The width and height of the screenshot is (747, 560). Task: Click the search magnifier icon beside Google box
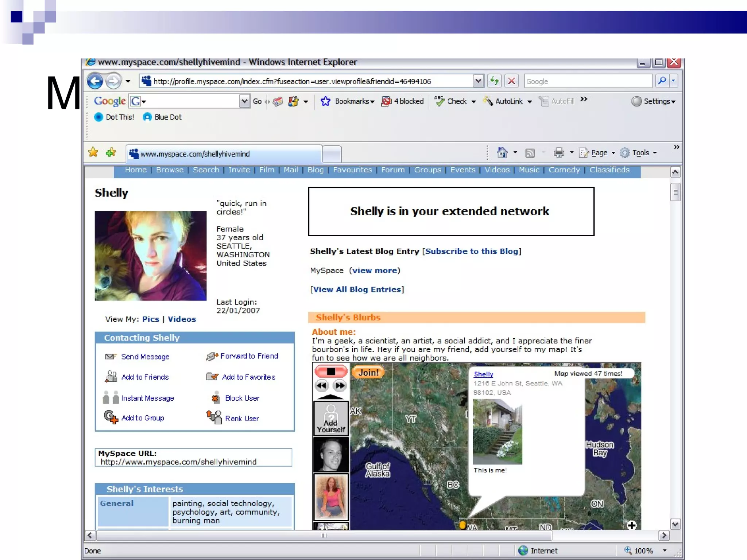click(x=662, y=81)
